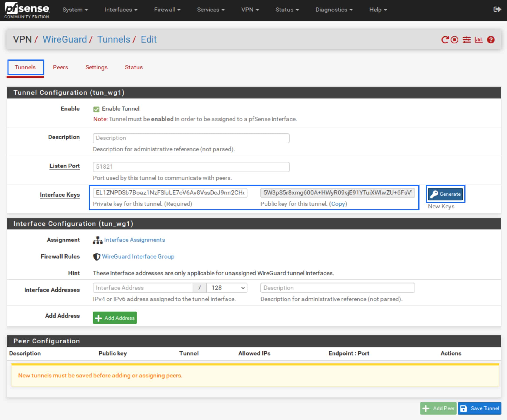The image size is (507, 420).
Task: Go to Tunnels breadcrumb link
Action: (114, 39)
